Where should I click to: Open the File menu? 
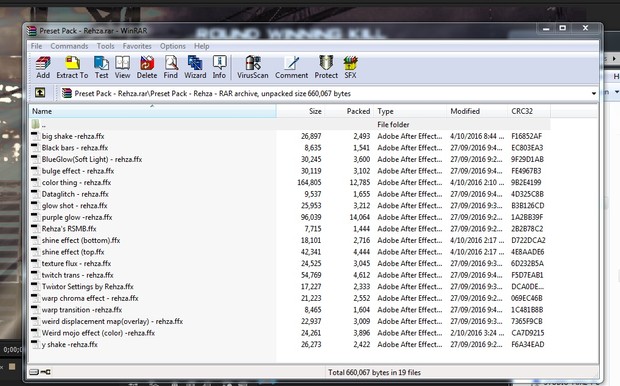point(36,46)
